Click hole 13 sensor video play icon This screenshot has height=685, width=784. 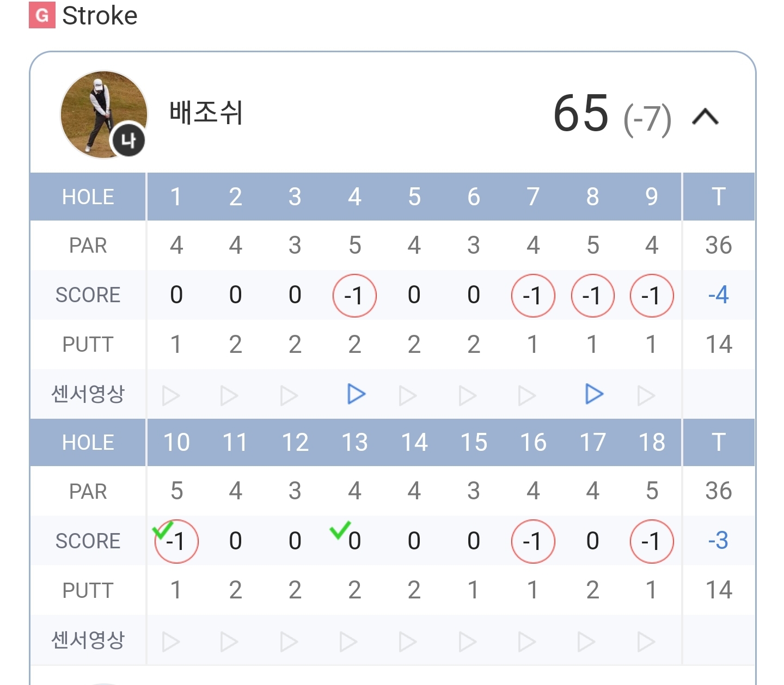tap(348, 642)
